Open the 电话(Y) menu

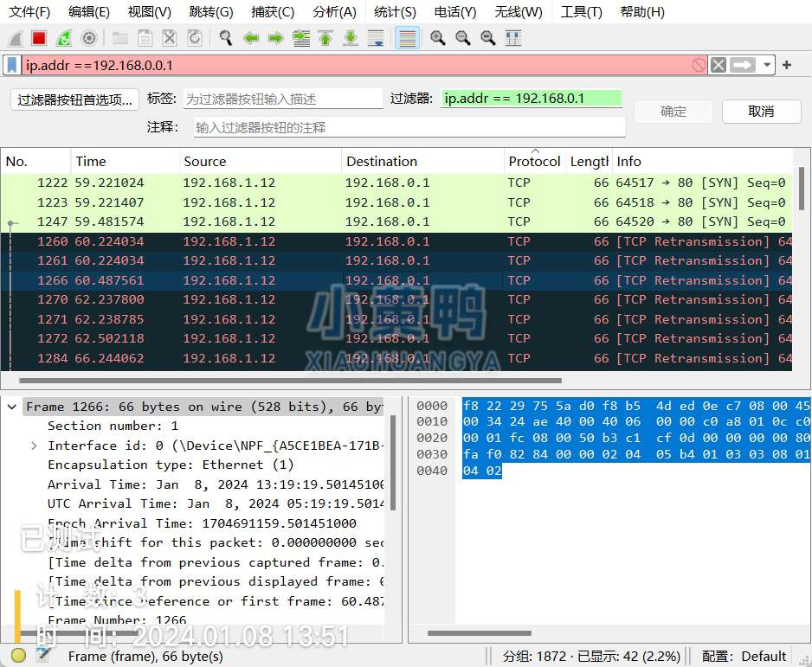pos(455,12)
